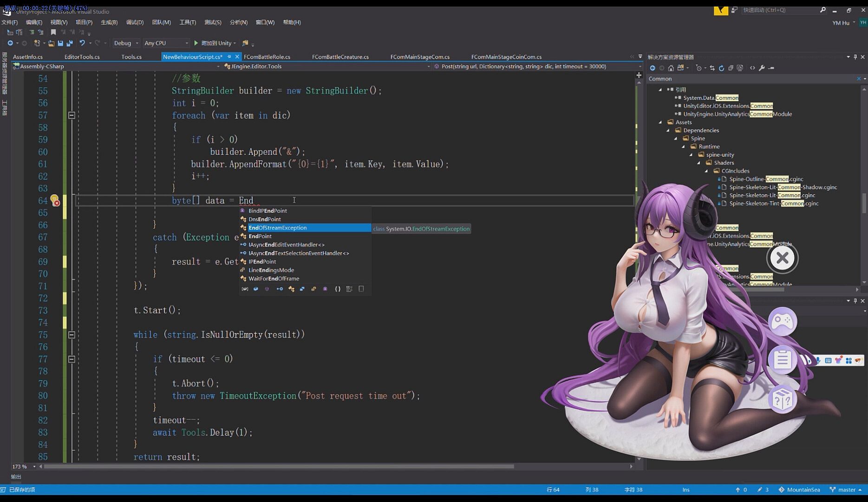Open the 调试(D) menu

(x=135, y=22)
